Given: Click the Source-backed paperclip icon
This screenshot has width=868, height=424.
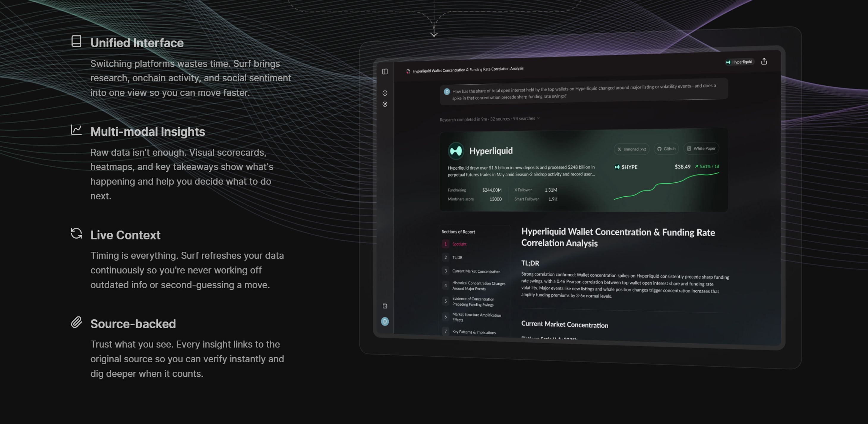Looking at the screenshot, I should click(76, 322).
